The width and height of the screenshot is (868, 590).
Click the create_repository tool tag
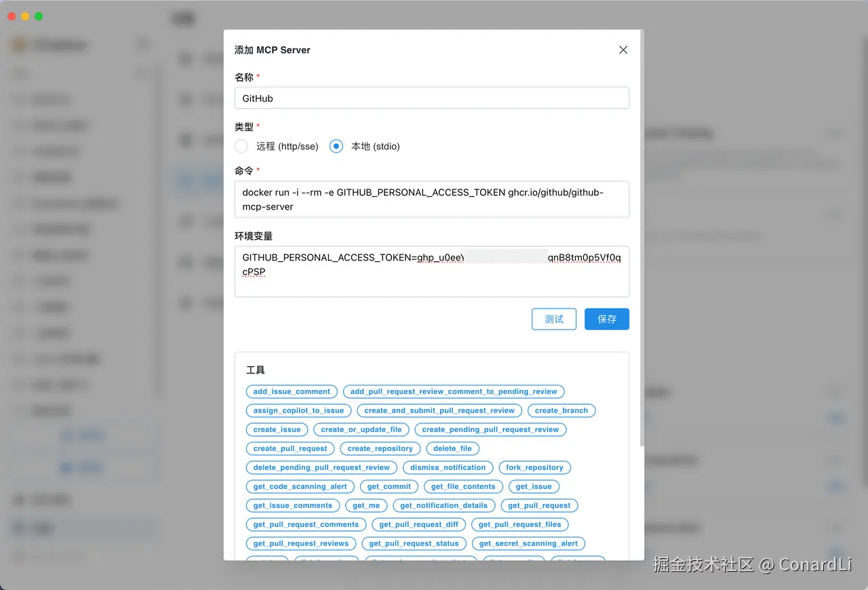[380, 448]
